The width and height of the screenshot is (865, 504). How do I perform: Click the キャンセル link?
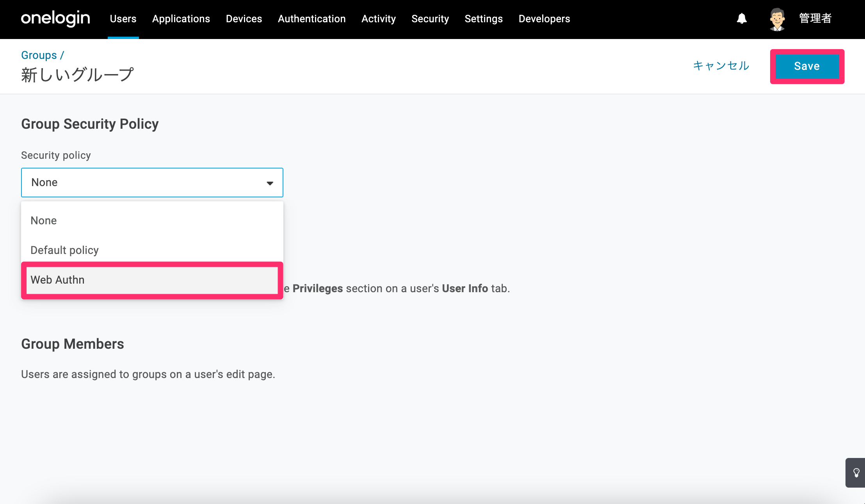pos(721,66)
